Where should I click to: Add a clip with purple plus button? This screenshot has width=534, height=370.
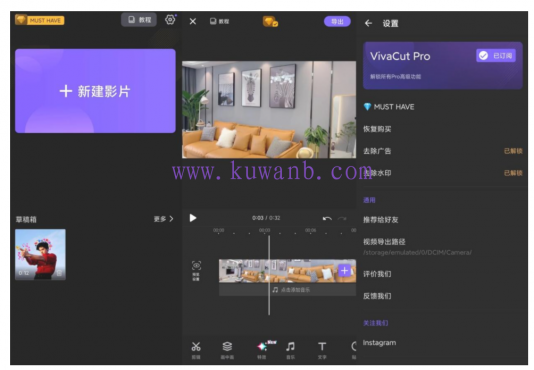(x=344, y=271)
